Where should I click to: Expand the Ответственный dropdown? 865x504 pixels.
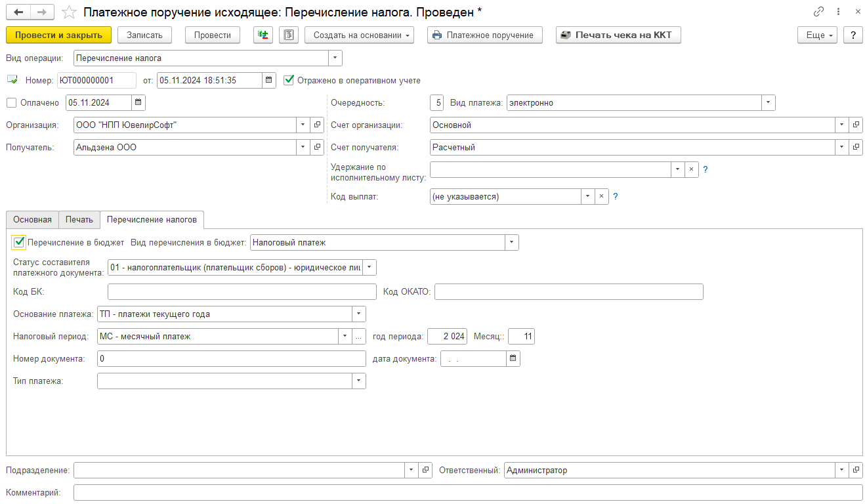point(842,470)
